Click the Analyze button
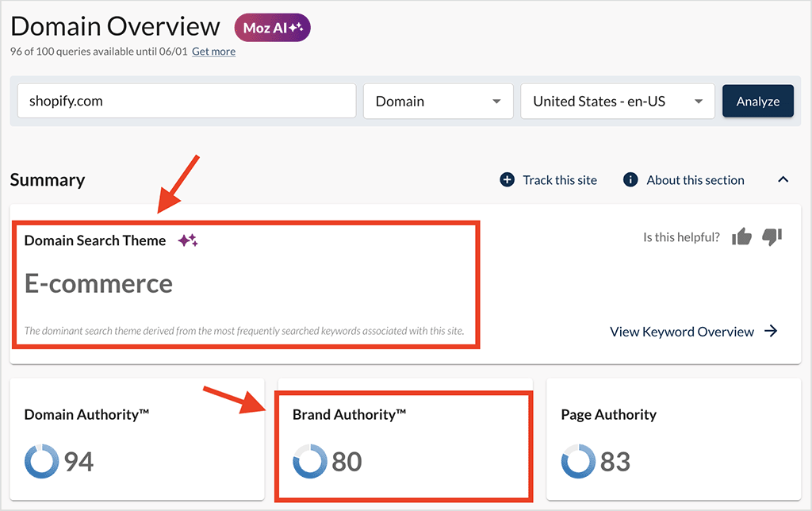The height and width of the screenshot is (511, 812). tap(757, 101)
